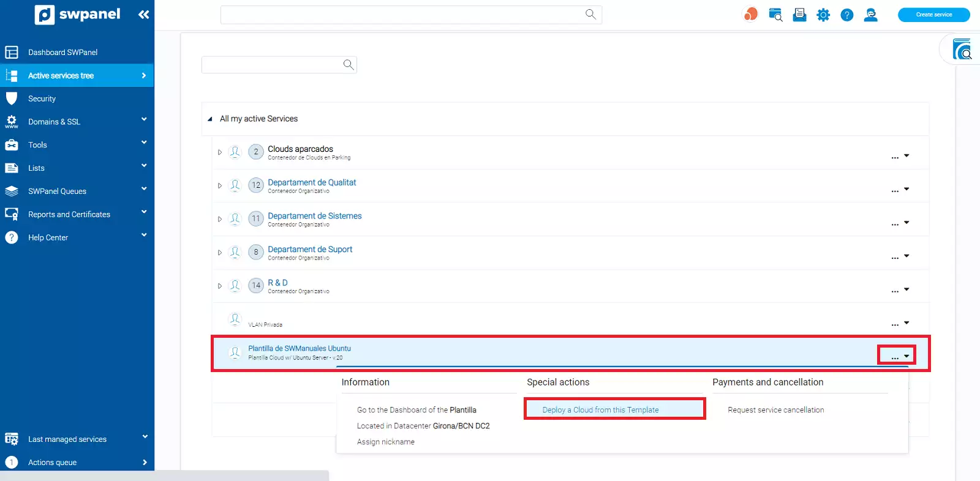Click the orange notification bubble icon
This screenshot has width=980, height=481.
coord(750,15)
